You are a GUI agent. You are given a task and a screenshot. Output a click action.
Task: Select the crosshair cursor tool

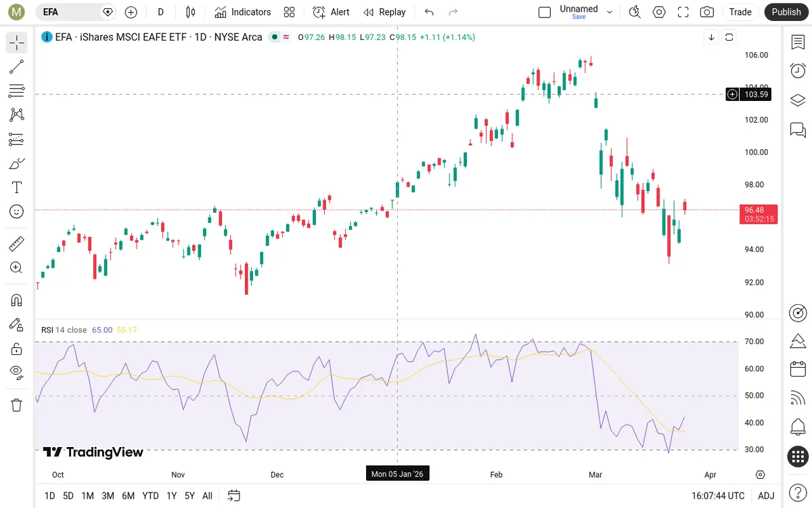17,43
